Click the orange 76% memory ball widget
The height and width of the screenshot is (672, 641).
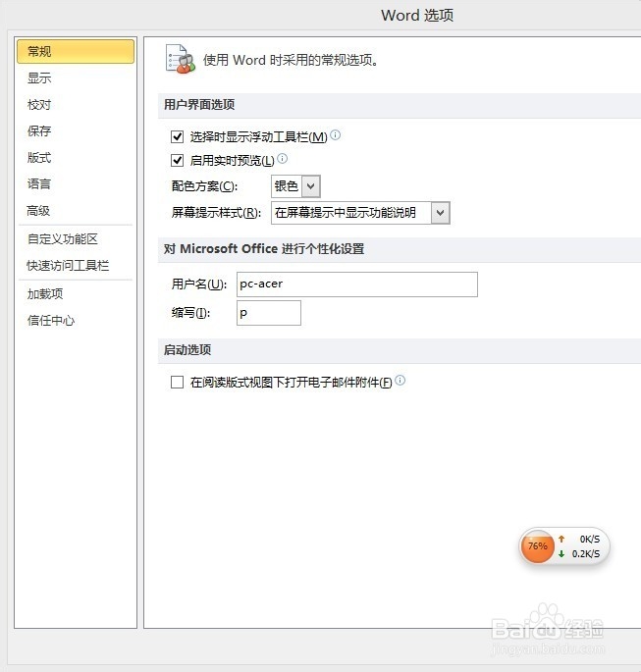[537, 546]
